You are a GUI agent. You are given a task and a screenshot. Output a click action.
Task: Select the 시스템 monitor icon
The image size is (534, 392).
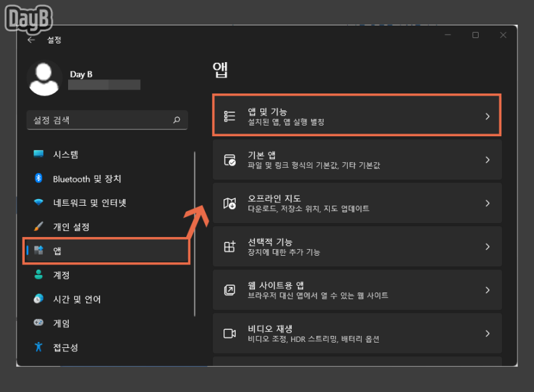(x=39, y=154)
